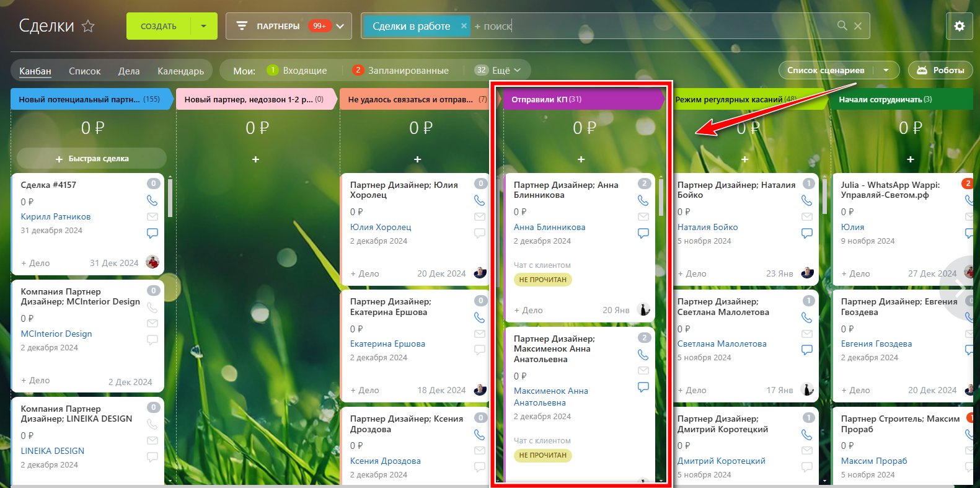Call Наталия Бойко via phone icon
The width and height of the screenshot is (980, 488).
point(806,200)
